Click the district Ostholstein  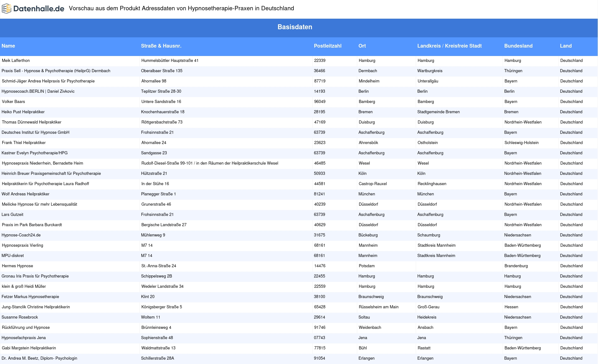coord(428,143)
